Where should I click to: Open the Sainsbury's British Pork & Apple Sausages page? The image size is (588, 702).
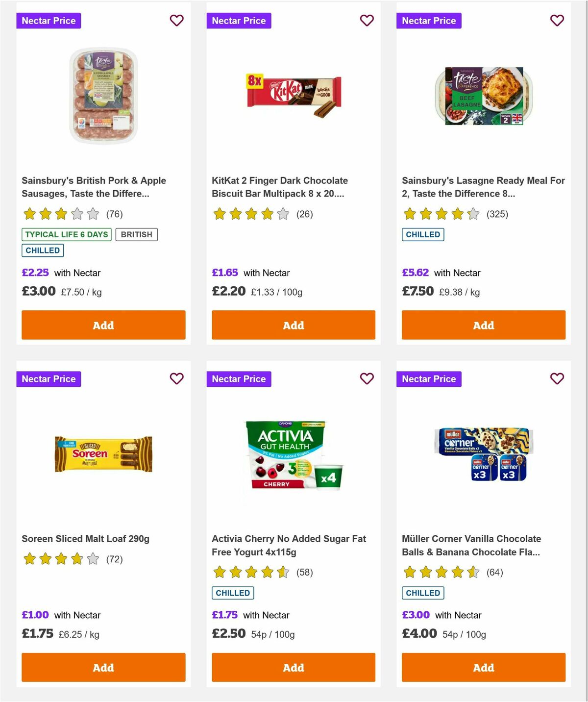94,187
